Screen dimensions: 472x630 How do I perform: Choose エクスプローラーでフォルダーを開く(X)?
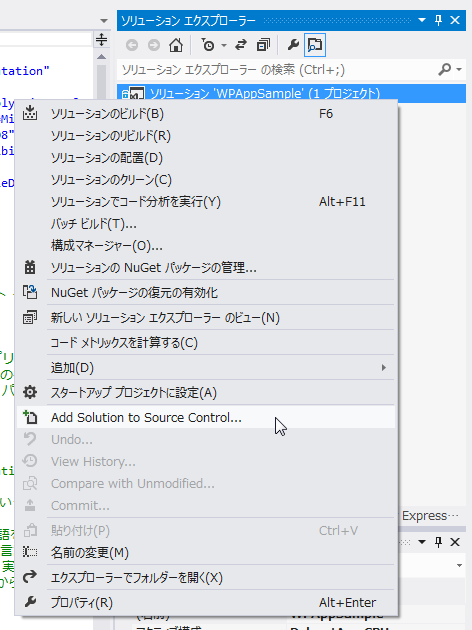pyautogui.click(x=206, y=578)
